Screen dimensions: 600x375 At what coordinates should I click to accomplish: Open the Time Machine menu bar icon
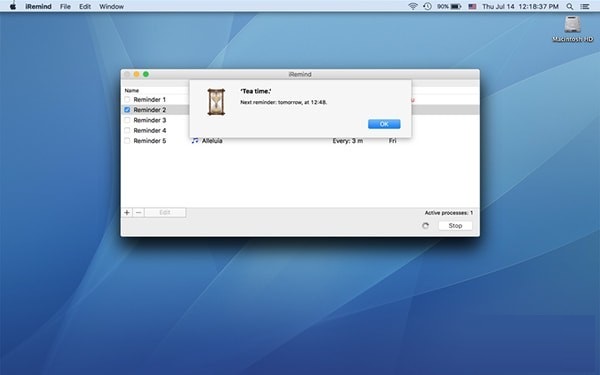427,6
